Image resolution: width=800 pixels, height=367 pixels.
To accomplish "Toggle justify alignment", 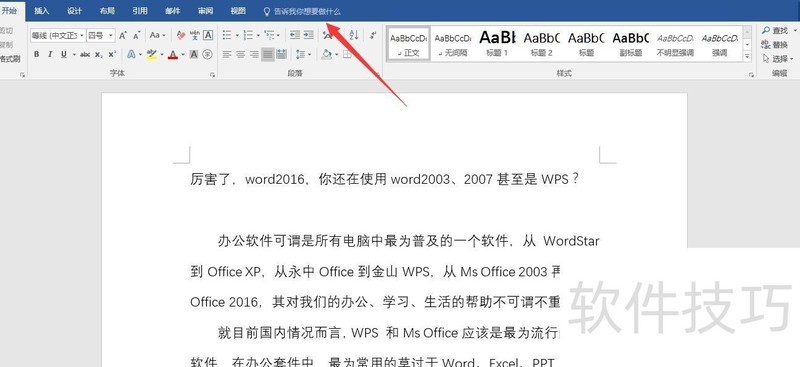I will click(x=267, y=54).
